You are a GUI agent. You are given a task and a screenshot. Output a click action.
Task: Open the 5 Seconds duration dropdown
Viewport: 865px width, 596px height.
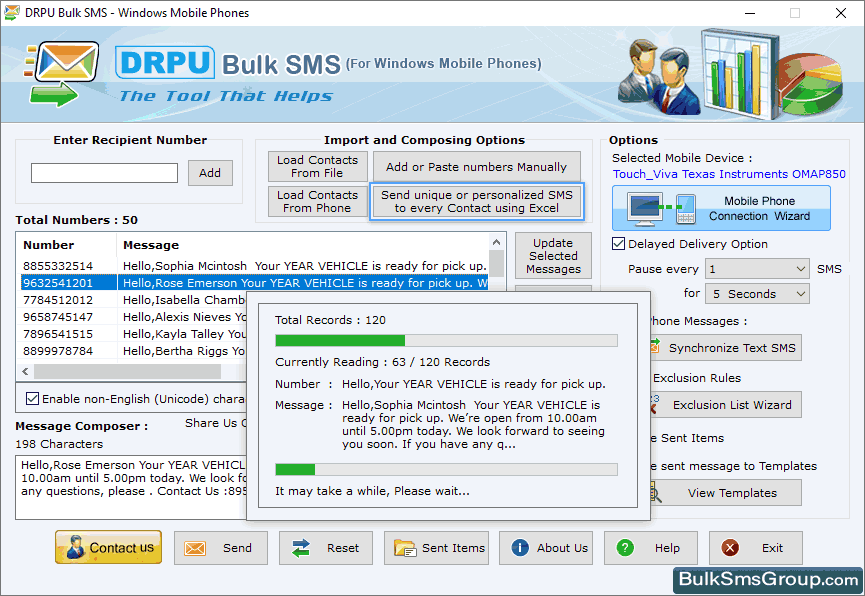757,294
